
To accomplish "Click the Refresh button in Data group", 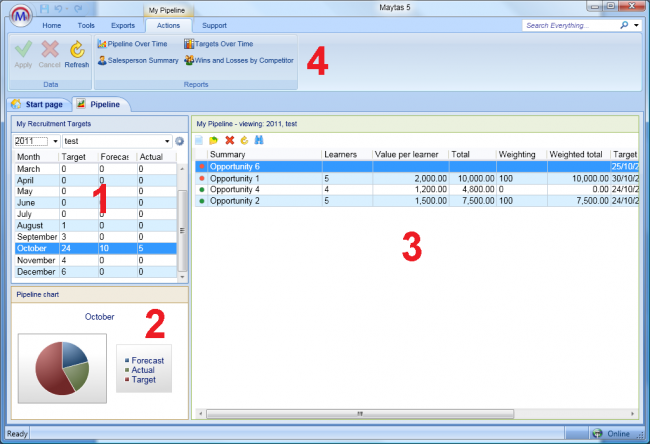I will pos(77,53).
